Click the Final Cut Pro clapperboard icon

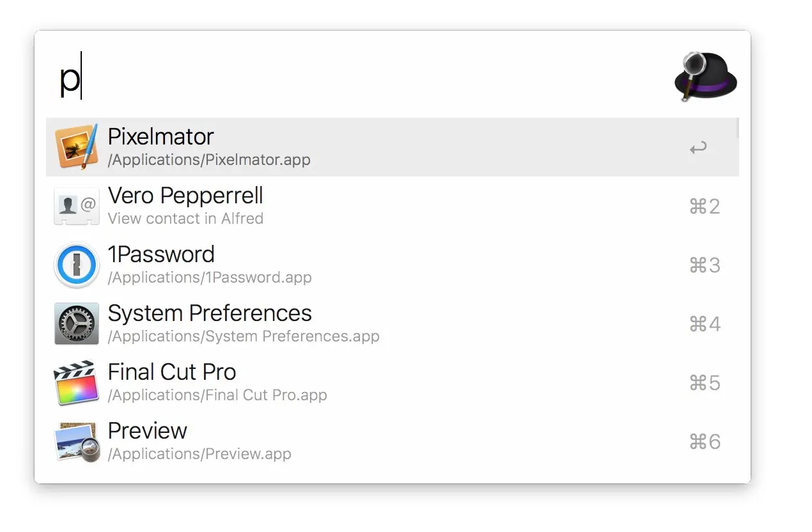point(76,382)
